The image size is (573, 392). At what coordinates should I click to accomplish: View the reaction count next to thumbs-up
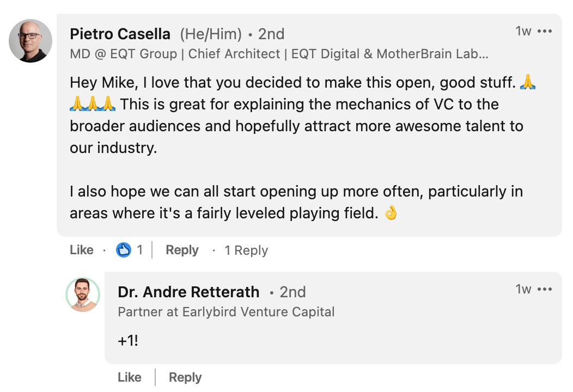pos(139,250)
